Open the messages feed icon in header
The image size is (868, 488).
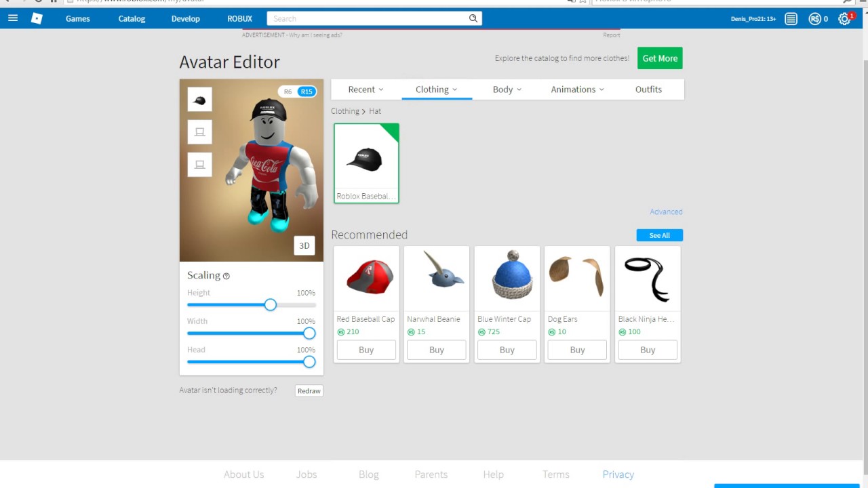[791, 19]
